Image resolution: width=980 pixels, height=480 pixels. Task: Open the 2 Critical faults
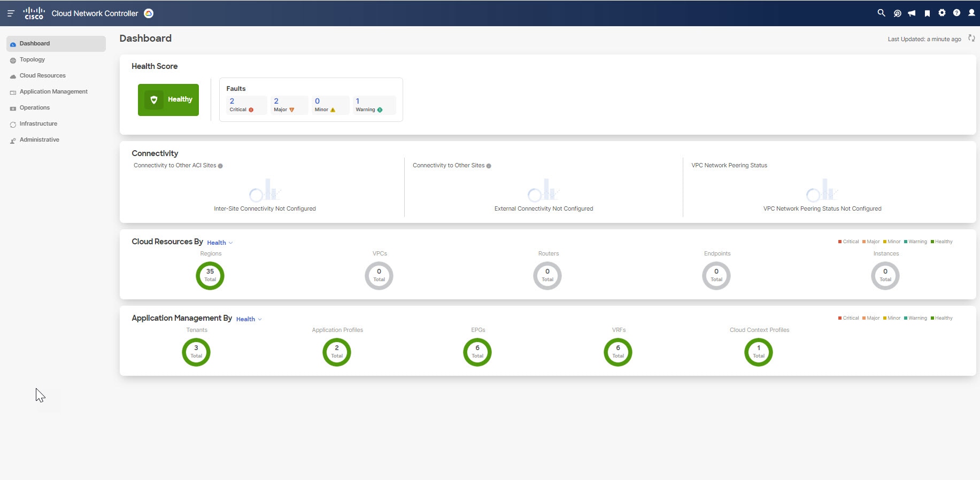(246, 105)
